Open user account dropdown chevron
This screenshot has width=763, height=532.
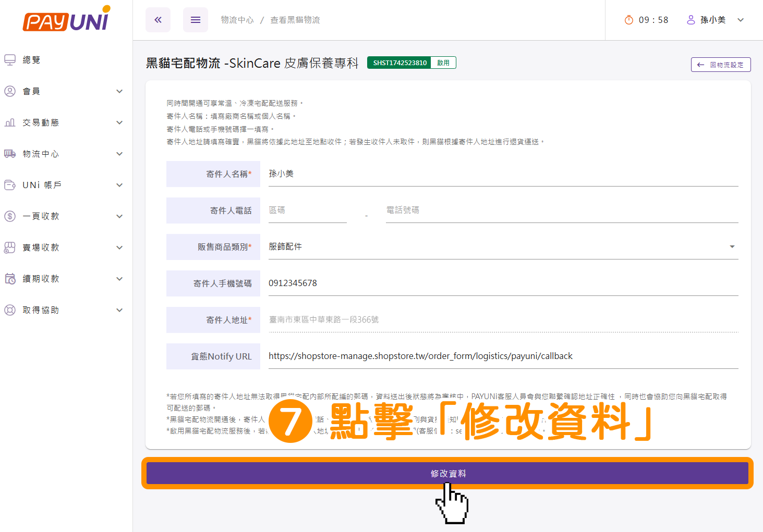point(741,20)
